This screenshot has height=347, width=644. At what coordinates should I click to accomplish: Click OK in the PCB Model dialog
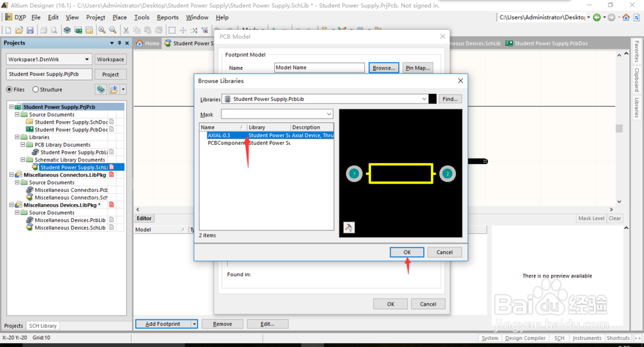pos(391,304)
